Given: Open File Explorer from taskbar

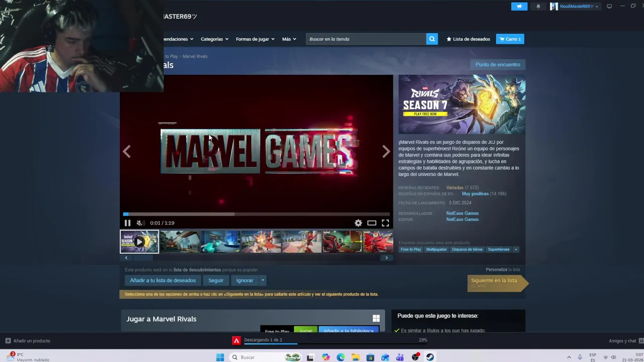Looking at the screenshot, I should pos(355,357).
